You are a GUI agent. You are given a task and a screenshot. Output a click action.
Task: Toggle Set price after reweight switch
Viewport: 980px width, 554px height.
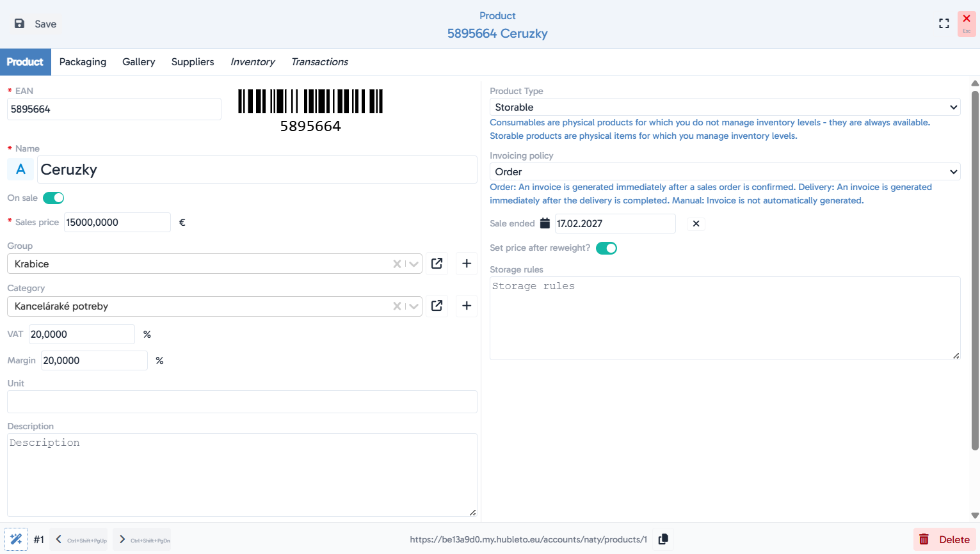(x=606, y=248)
